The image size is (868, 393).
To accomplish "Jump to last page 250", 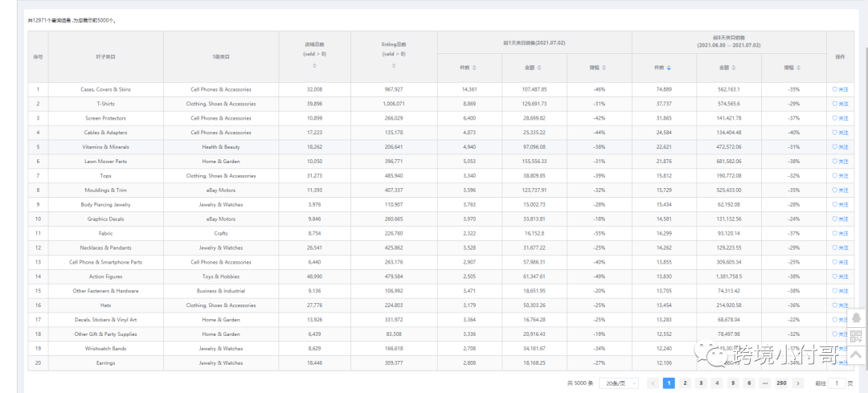I will (781, 383).
